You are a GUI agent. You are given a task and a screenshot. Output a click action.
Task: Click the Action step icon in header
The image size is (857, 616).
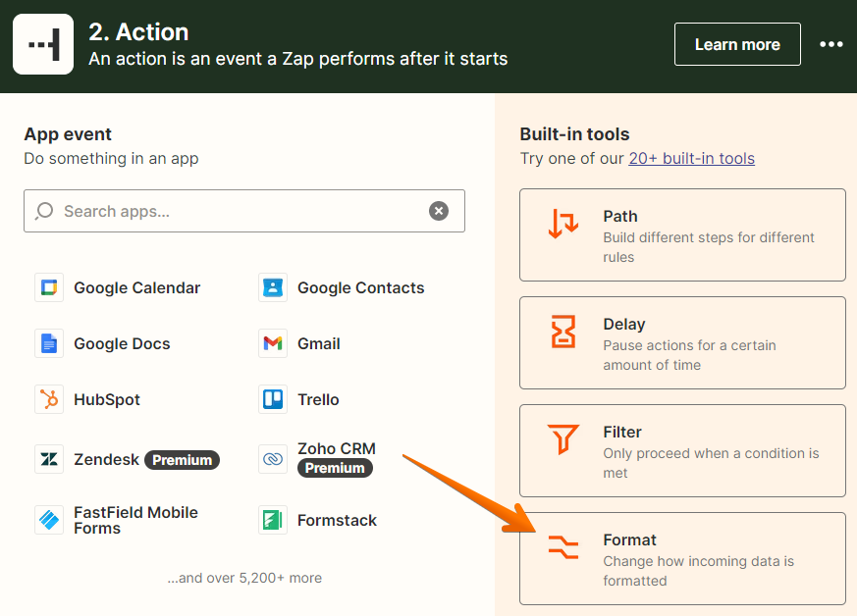[x=43, y=44]
